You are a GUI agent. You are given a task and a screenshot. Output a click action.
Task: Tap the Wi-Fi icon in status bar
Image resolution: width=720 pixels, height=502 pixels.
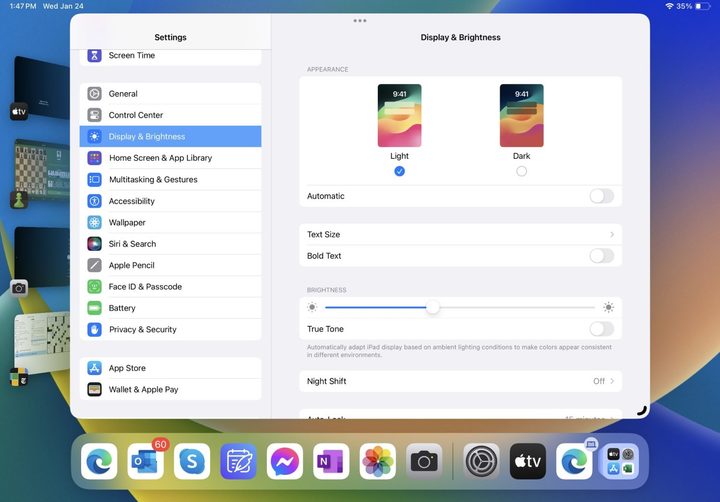tap(669, 6)
